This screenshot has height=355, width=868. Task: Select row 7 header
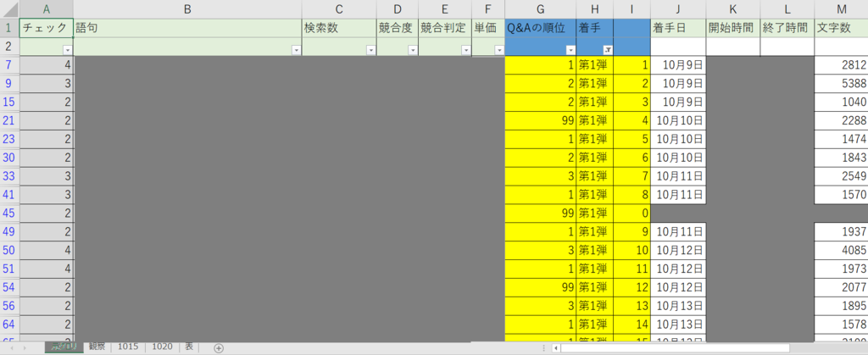click(x=9, y=64)
